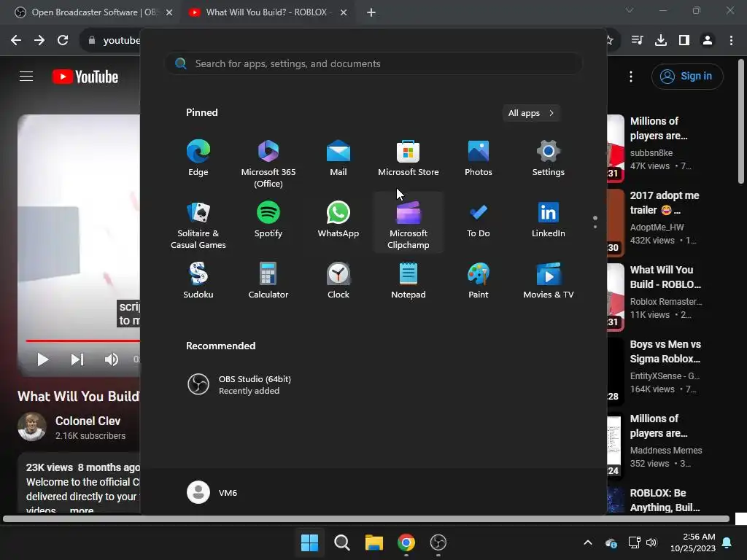
Task: Open File Explorer from taskbar
Action: [x=374, y=542]
